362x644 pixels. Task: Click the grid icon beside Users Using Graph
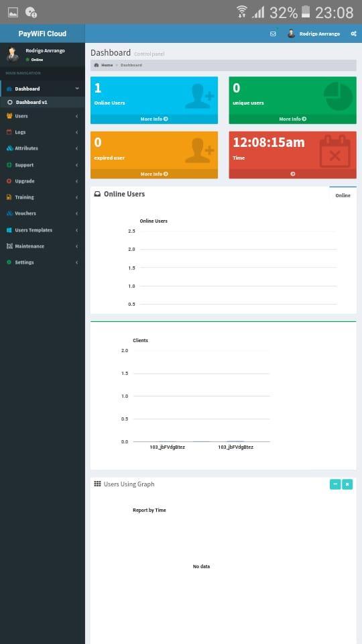(x=97, y=484)
